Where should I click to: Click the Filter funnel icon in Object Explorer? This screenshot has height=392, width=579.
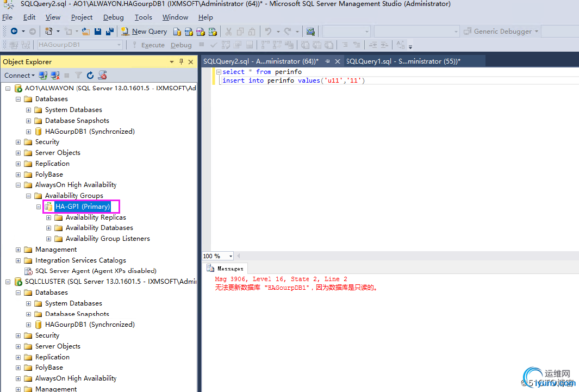[78, 75]
